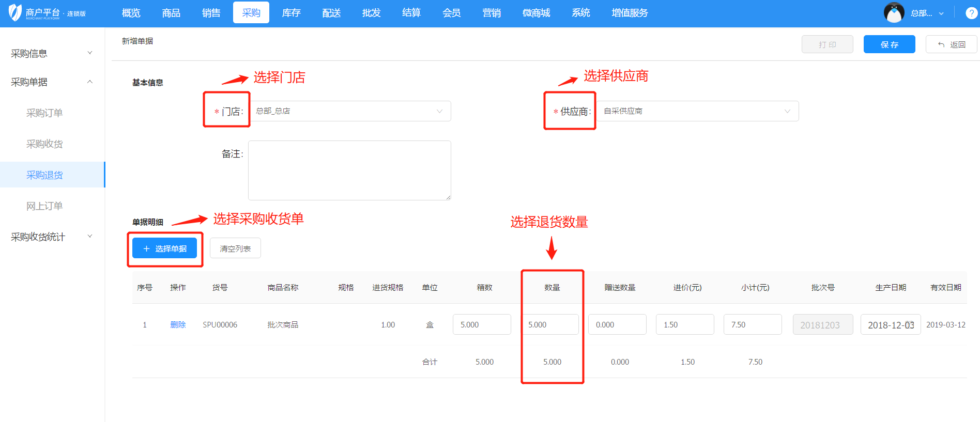
Task: Switch to the 库存 inventory tab
Action: click(291, 13)
